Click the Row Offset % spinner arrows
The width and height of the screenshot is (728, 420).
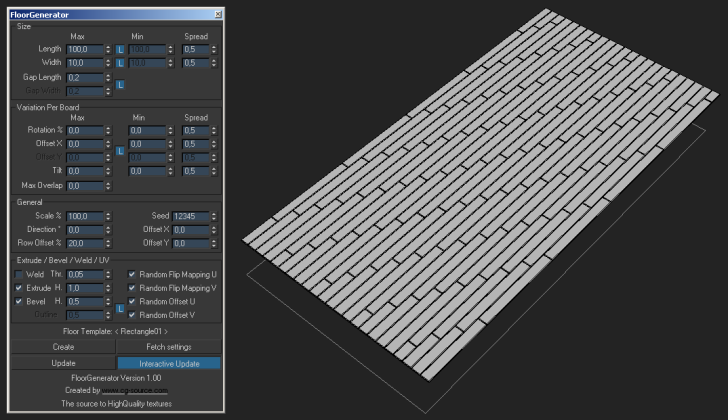108,243
